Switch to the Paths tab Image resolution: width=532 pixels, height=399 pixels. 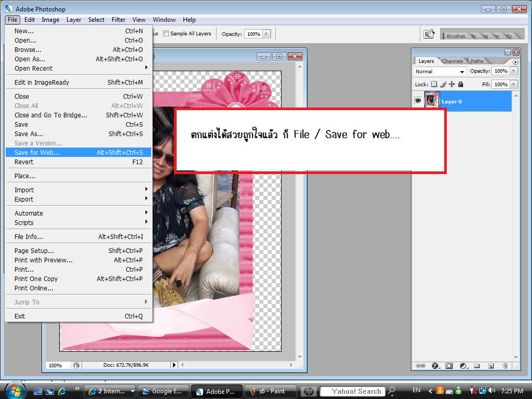[x=477, y=61]
